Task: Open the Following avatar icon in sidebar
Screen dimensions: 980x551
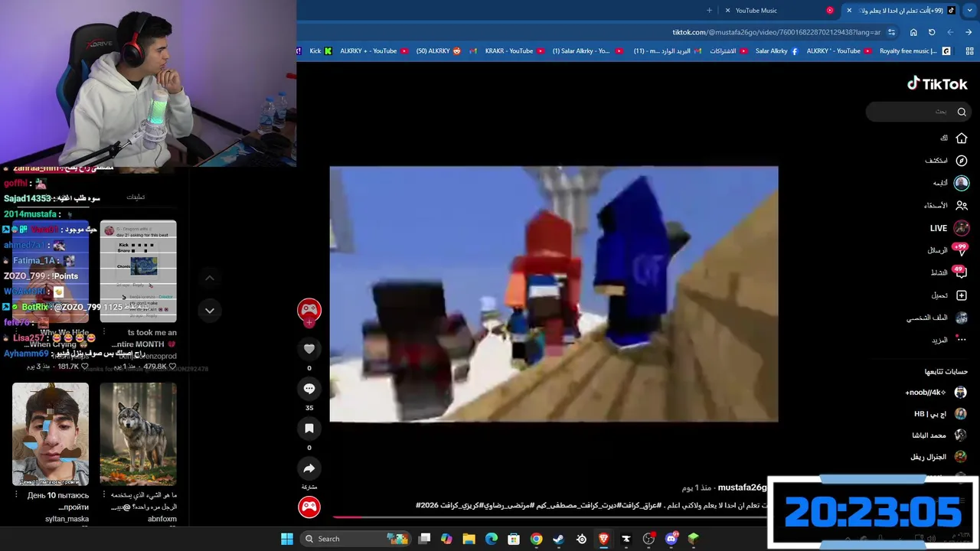Action: point(962,183)
